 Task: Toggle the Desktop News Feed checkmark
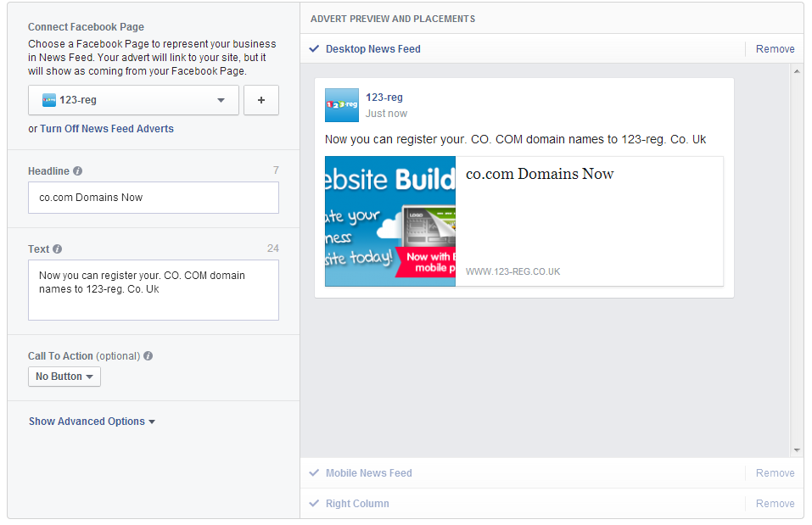tap(314, 48)
